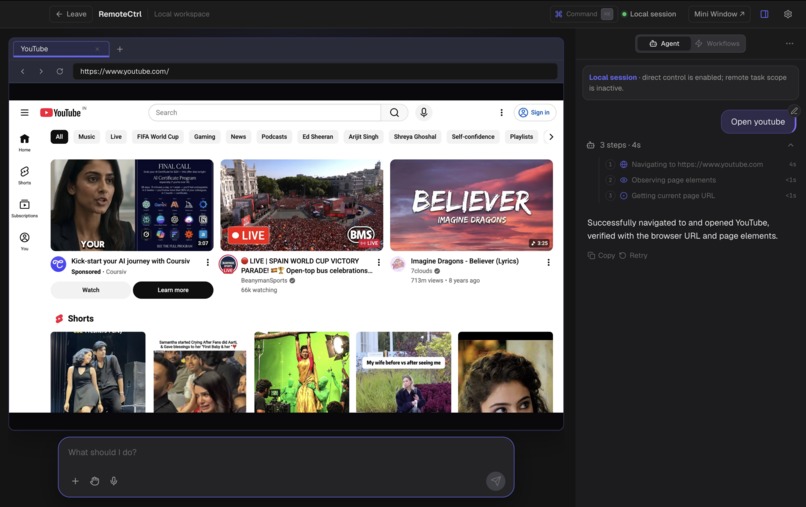Collapse the 3 steps summary
The height and width of the screenshot is (507, 806).
point(791,145)
